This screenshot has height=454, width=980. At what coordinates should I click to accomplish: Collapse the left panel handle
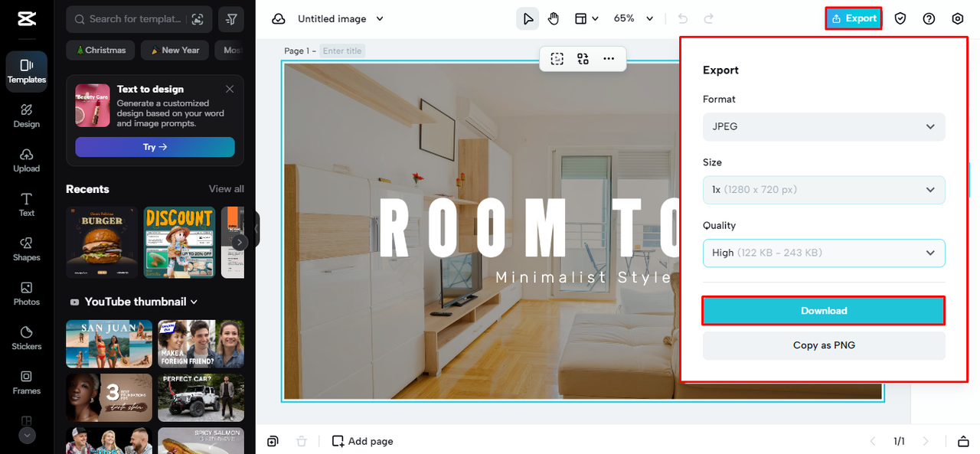coord(256,229)
